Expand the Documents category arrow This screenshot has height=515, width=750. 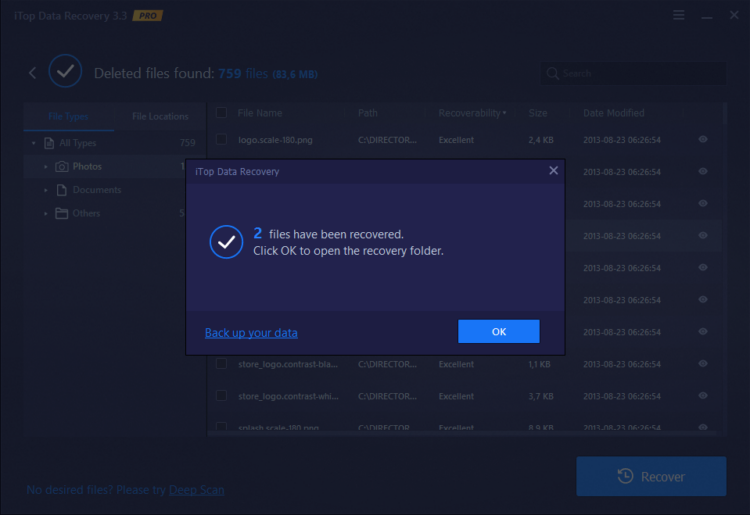tap(46, 190)
